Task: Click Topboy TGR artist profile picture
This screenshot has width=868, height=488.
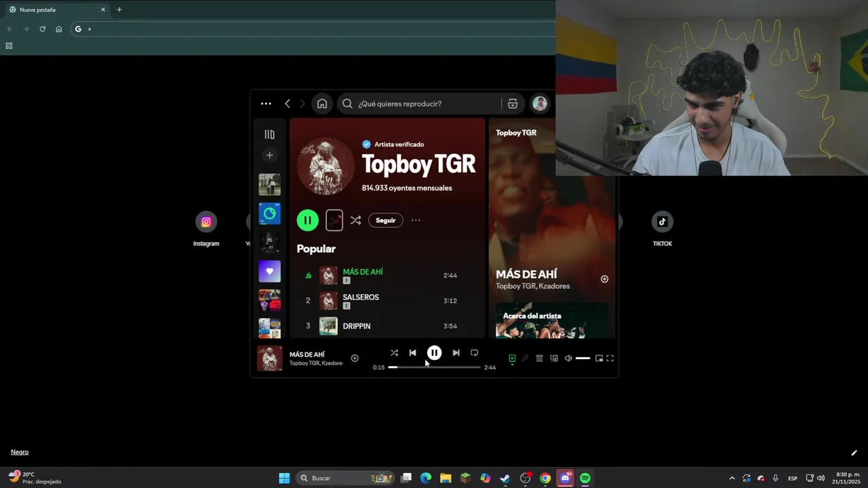Action: tap(325, 166)
